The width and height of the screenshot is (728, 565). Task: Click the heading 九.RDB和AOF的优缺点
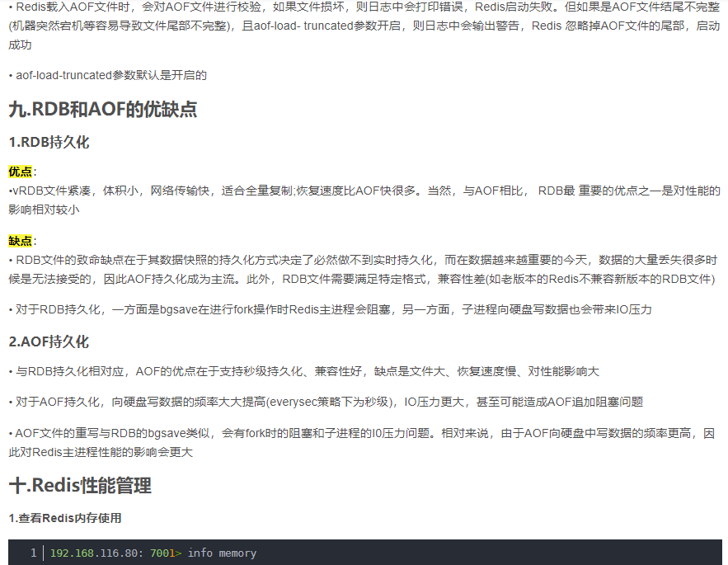click(x=103, y=109)
